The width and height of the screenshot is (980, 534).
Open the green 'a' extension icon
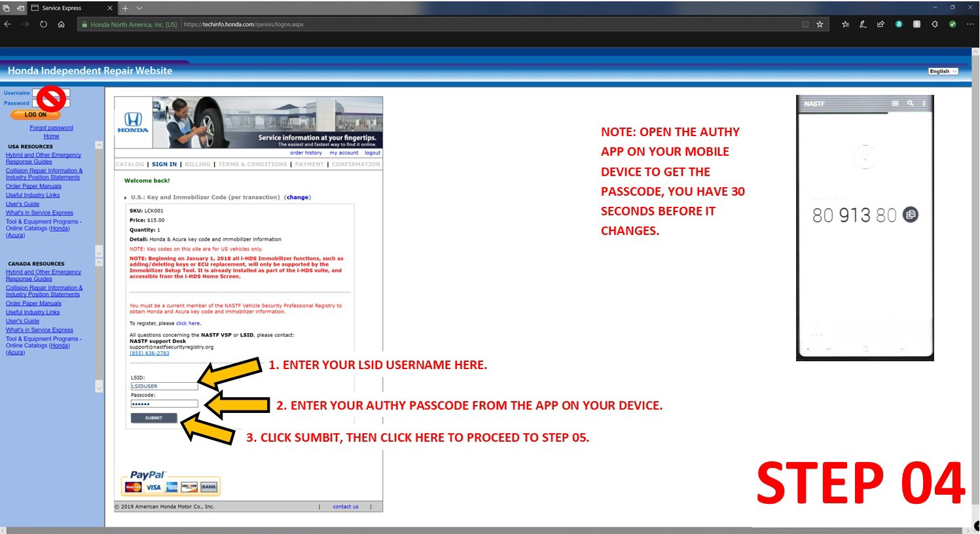pos(899,24)
